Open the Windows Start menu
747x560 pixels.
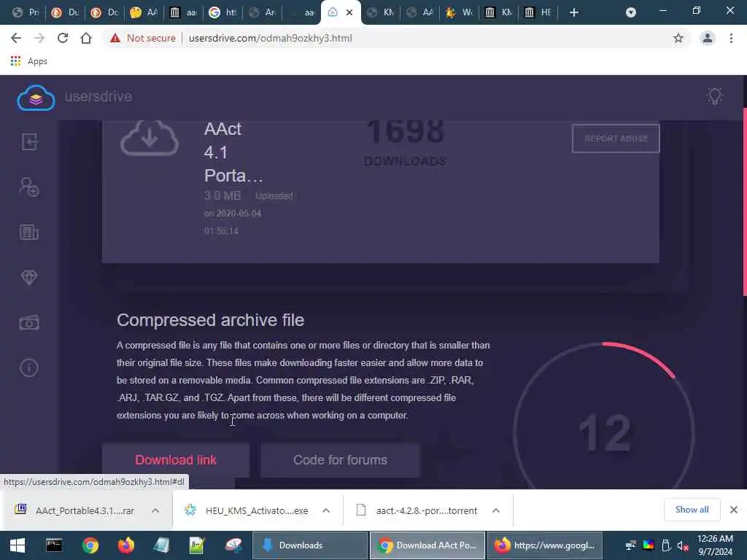tap(18, 545)
